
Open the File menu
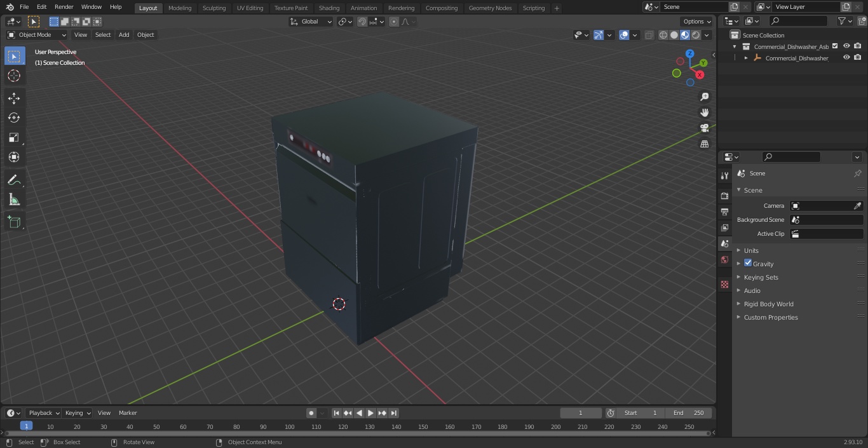[24, 7]
